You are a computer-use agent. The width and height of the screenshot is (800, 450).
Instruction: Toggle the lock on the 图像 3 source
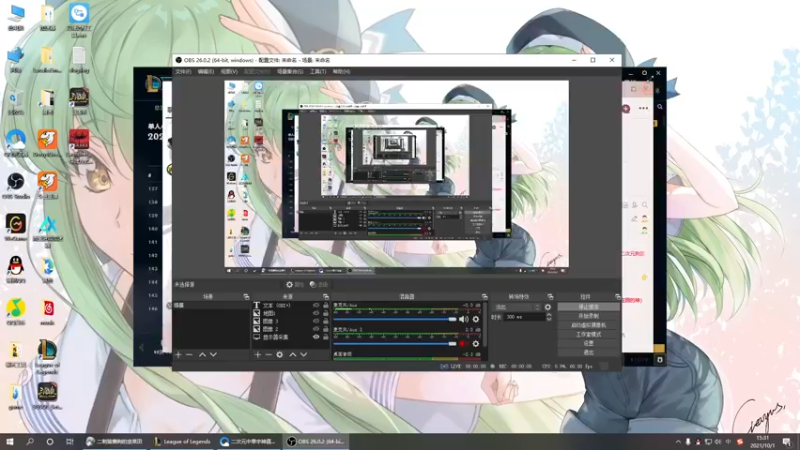click(x=326, y=321)
